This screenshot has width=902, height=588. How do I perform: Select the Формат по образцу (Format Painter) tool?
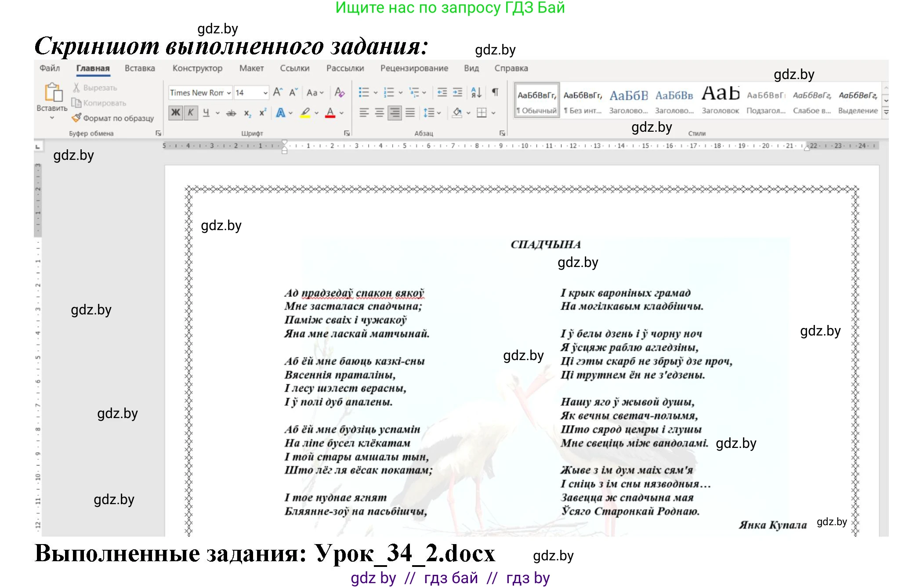tap(113, 119)
